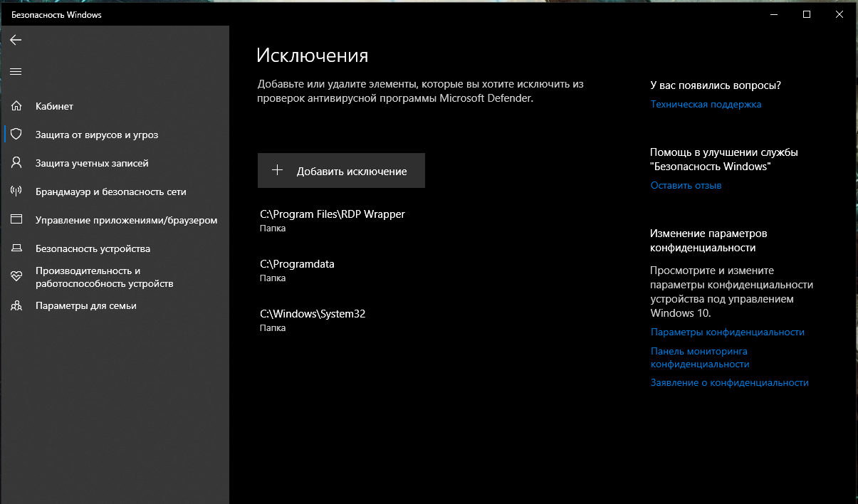858x504 pixels.
Task: Go back using the back arrow
Action: [x=16, y=40]
